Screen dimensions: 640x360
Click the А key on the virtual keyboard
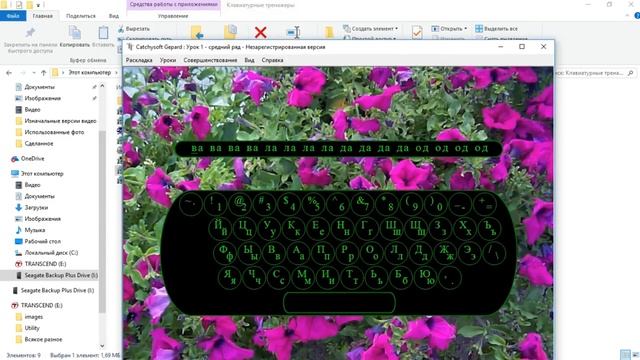pos(299,252)
